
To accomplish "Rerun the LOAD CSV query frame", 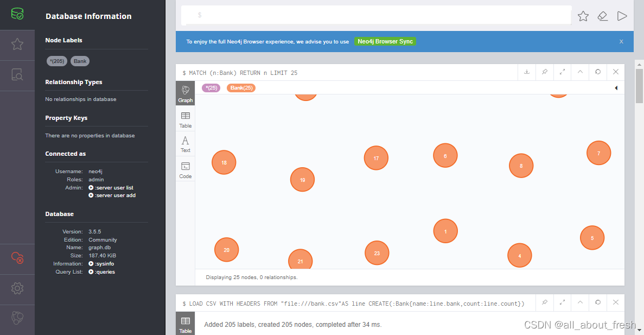I will click(598, 302).
